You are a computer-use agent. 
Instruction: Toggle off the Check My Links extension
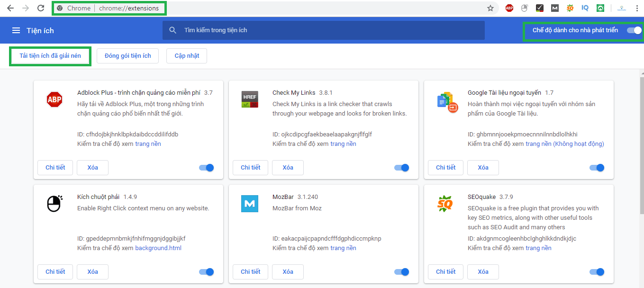(402, 168)
